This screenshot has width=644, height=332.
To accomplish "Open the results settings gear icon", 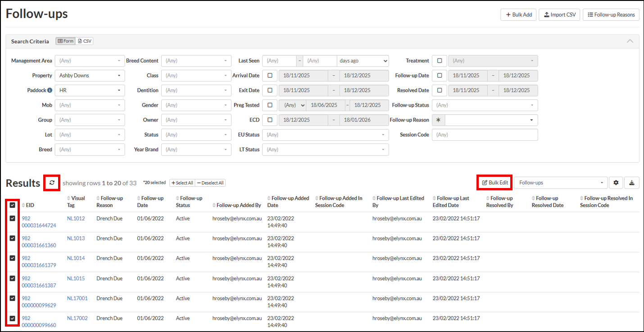I will click(616, 183).
